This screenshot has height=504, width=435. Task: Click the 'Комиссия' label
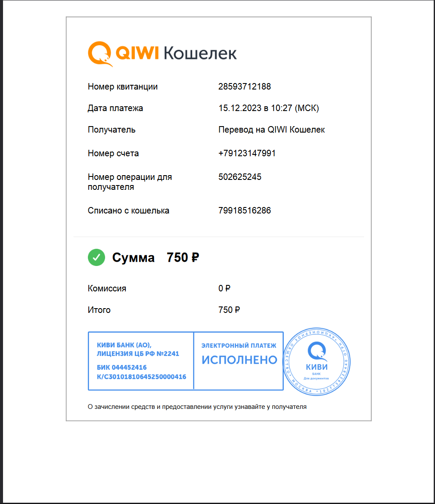pyautogui.click(x=107, y=289)
